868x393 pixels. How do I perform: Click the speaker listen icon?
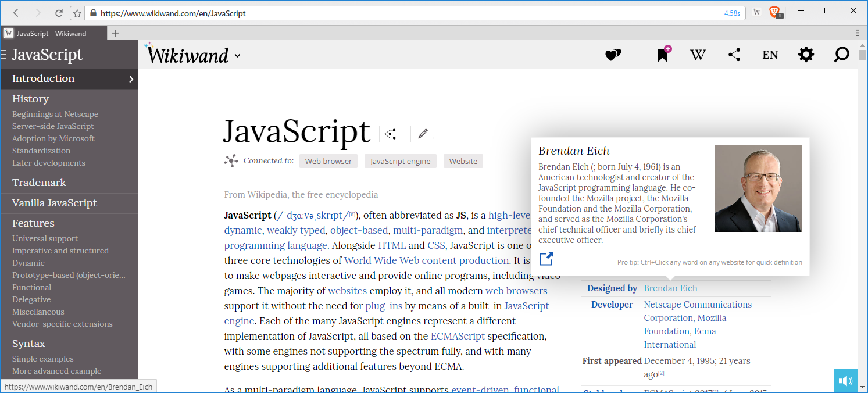click(846, 381)
